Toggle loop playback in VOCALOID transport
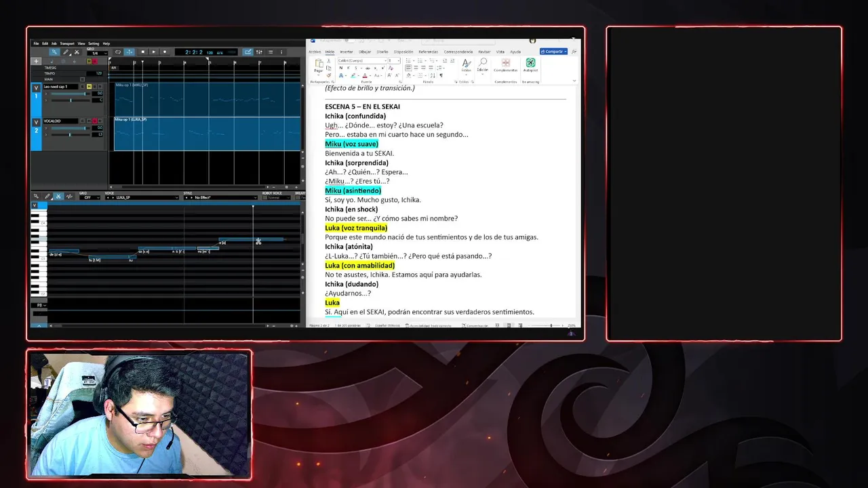This screenshot has height=488, width=868. coord(118,52)
